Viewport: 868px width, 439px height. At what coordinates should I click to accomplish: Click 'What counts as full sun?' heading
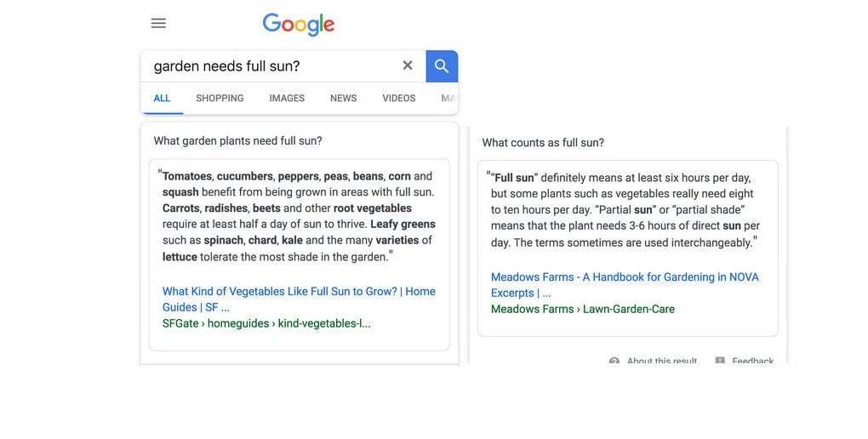543,143
